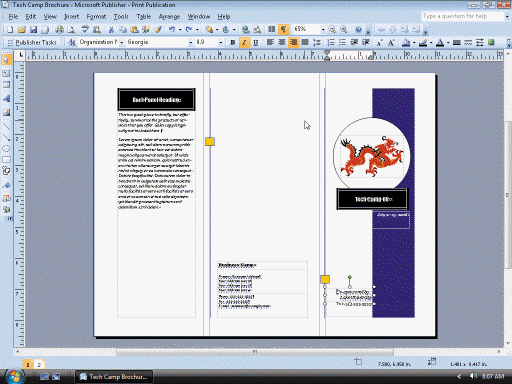The width and height of the screenshot is (512, 384).
Task: Click the Paste clipboard icon
Action: pos(134,30)
